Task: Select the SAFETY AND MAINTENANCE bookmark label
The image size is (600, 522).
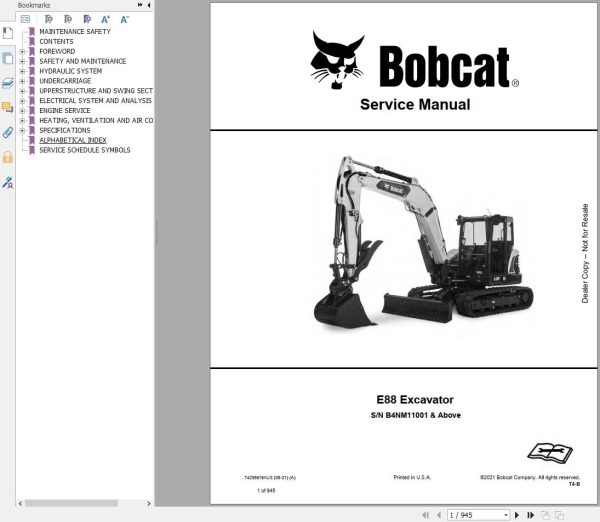Action: (x=83, y=61)
